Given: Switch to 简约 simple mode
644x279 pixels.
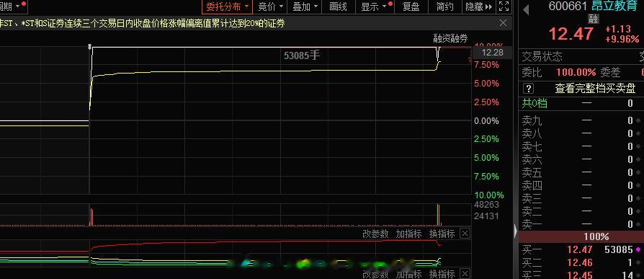Looking at the screenshot, I should [x=444, y=6].
